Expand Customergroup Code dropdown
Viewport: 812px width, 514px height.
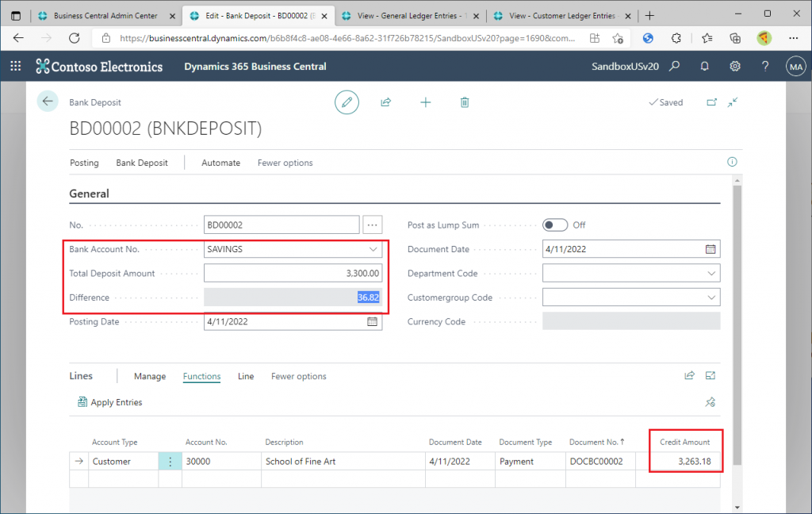pyautogui.click(x=711, y=297)
